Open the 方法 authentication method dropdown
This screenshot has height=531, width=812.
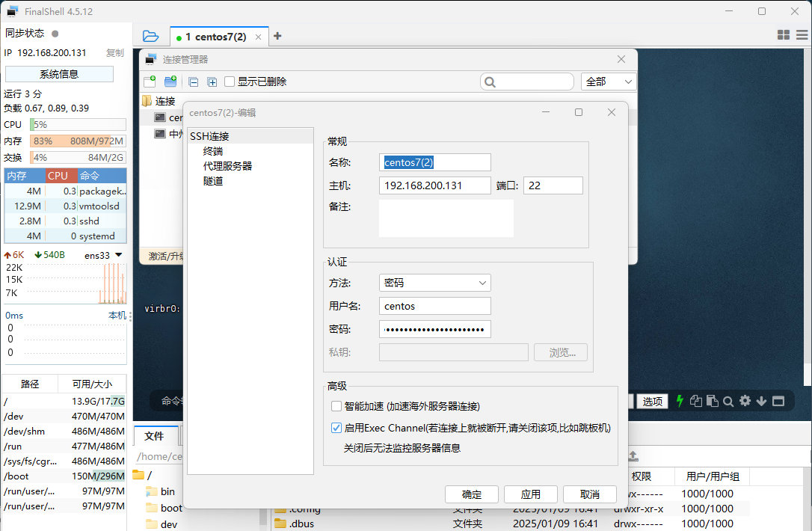pyautogui.click(x=435, y=283)
